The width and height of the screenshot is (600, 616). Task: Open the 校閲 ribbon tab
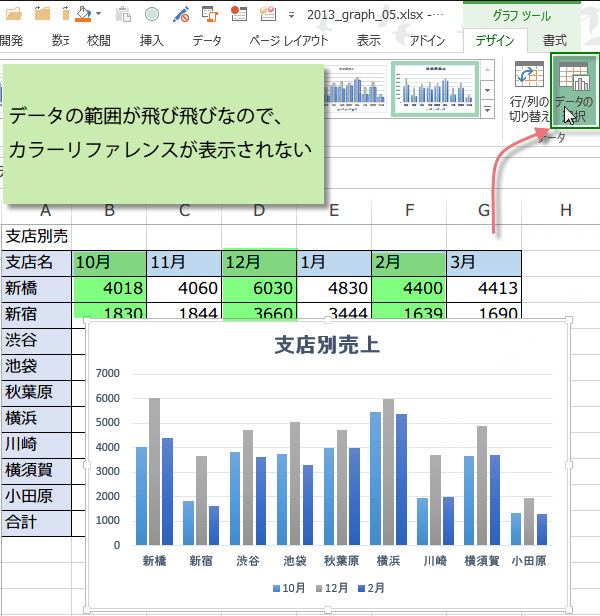99,40
